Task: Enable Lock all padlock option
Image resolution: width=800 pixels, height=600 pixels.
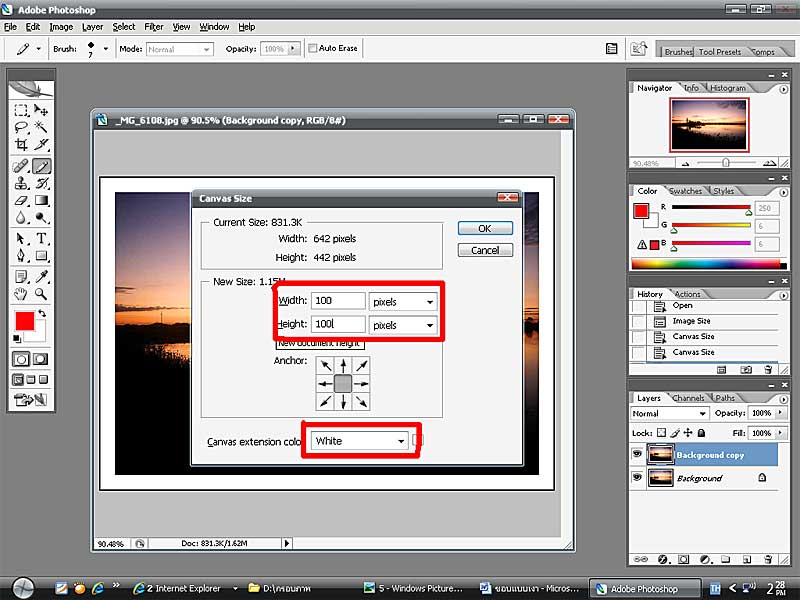Action: click(x=702, y=433)
